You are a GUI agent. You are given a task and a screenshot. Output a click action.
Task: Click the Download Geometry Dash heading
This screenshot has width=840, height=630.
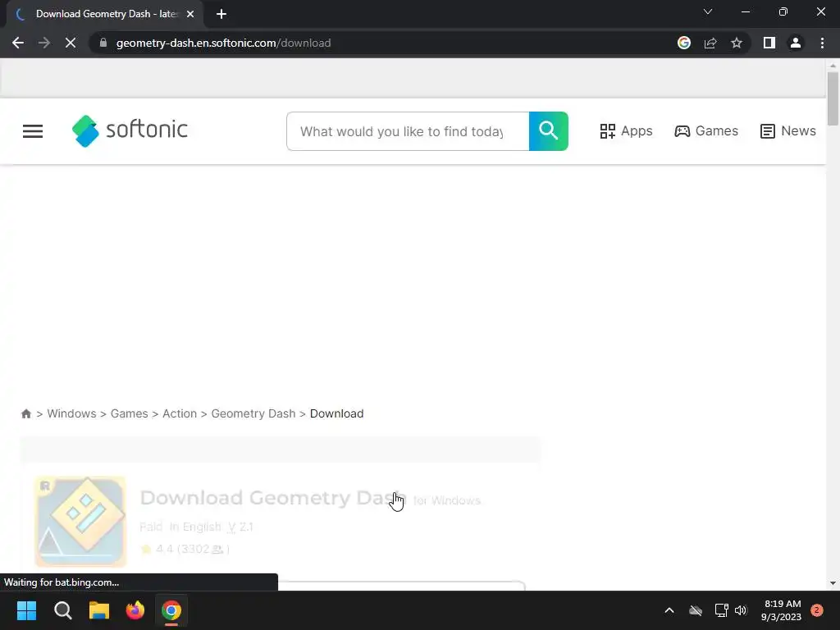pyautogui.click(x=273, y=498)
